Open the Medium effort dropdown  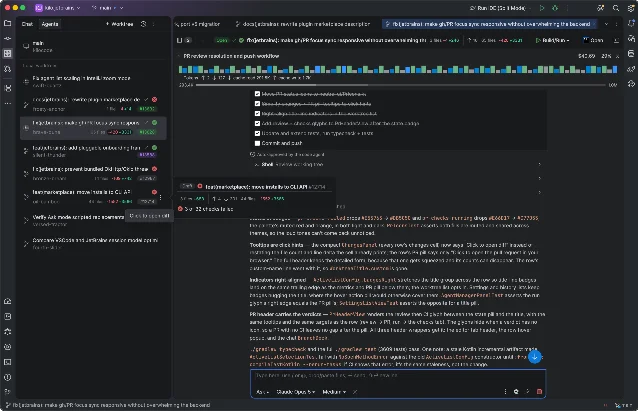coord(334,392)
